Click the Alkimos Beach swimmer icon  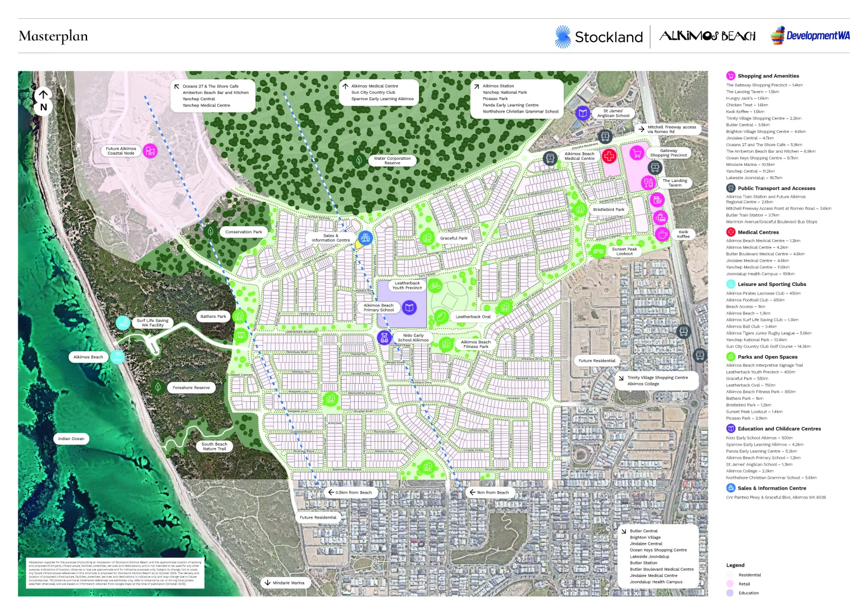(118, 357)
